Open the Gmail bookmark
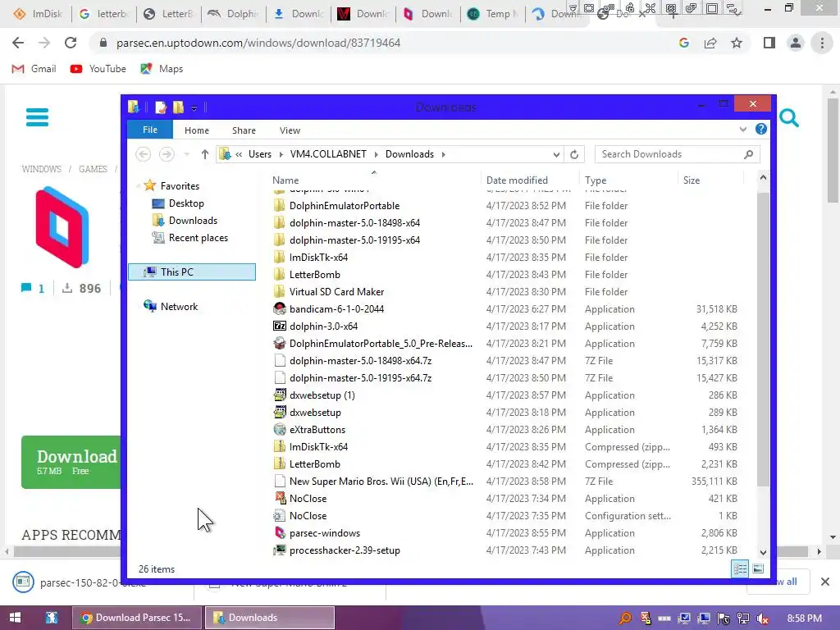Image resolution: width=840 pixels, height=630 pixels. tap(34, 69)
